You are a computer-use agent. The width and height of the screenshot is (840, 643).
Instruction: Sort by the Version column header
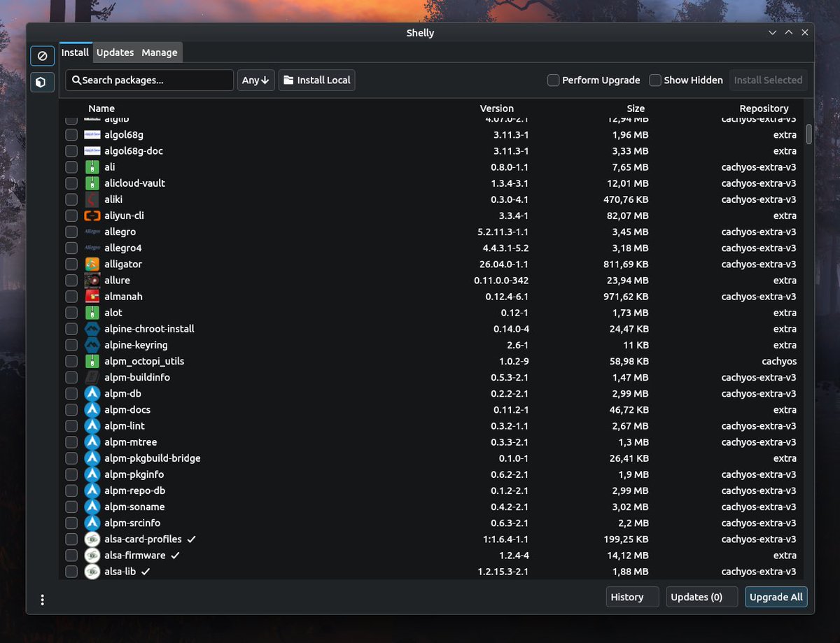click(x=496, y=108)
